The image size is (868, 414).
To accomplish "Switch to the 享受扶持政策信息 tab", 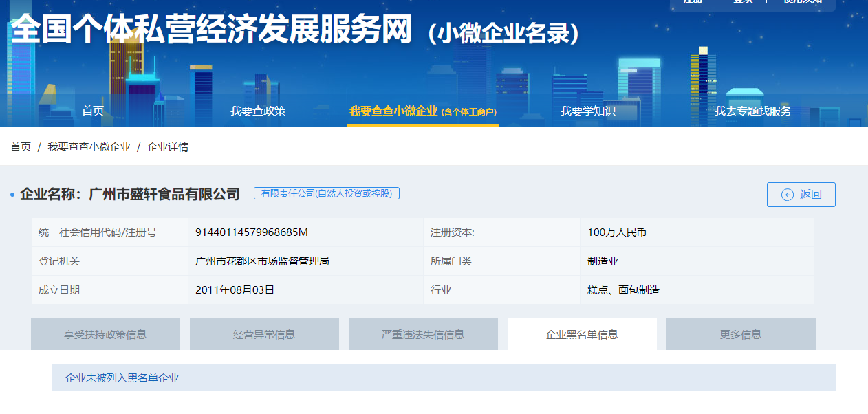I will click(105, 334).
